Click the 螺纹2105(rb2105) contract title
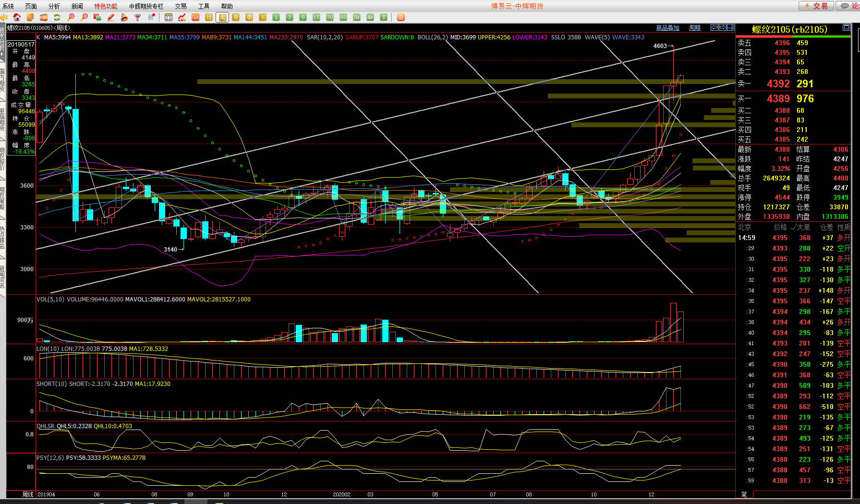This screenshot has width=860, height=504. click(789, 29)
